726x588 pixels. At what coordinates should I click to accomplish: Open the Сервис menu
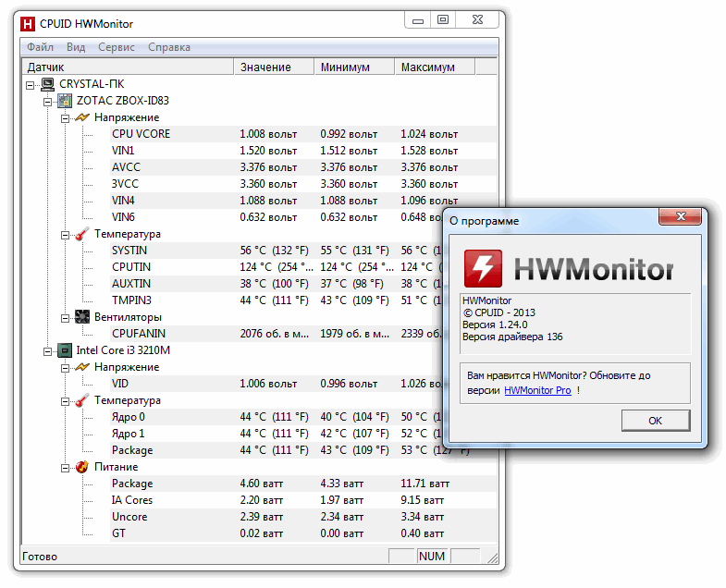click(x=117, y=47)
